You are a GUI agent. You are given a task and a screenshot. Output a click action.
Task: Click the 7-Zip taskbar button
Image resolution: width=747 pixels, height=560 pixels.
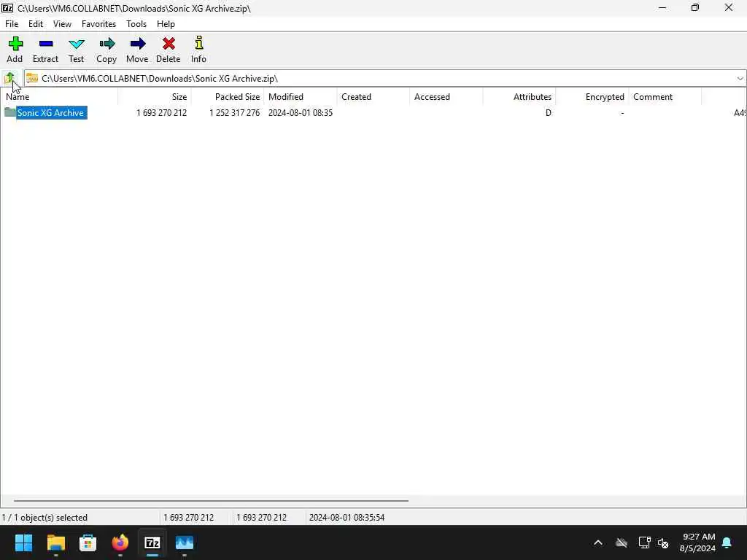click(152, 542)
